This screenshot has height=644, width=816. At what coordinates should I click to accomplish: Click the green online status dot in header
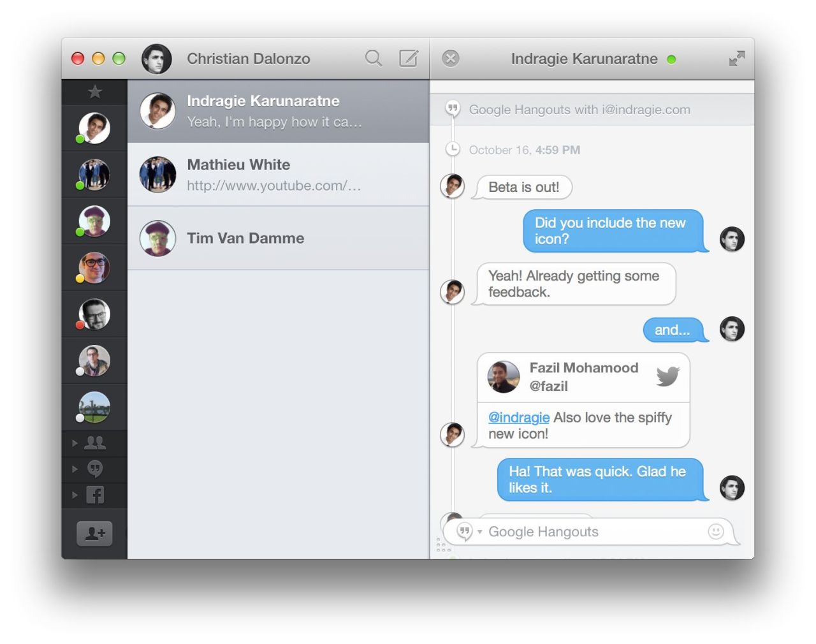coord(671,59)
